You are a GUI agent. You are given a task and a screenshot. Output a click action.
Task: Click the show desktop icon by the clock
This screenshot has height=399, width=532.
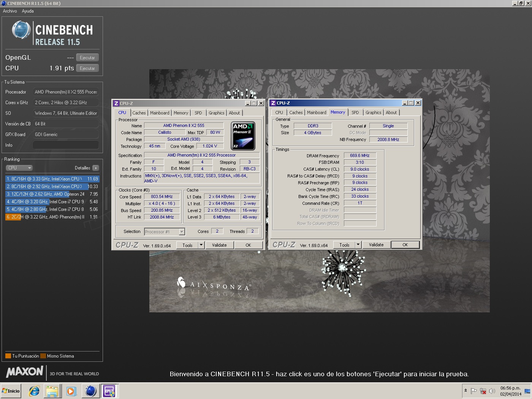[x=527, y=391]
